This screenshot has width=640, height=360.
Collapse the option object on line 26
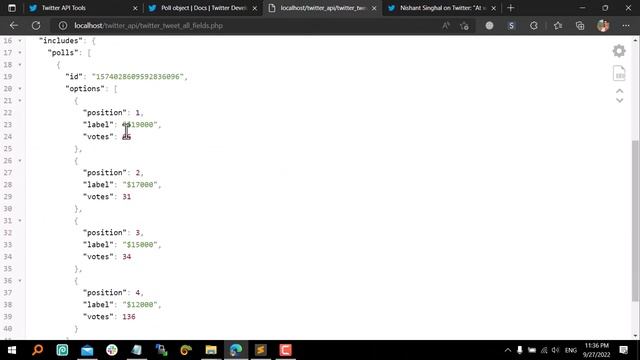click(20, 161)
